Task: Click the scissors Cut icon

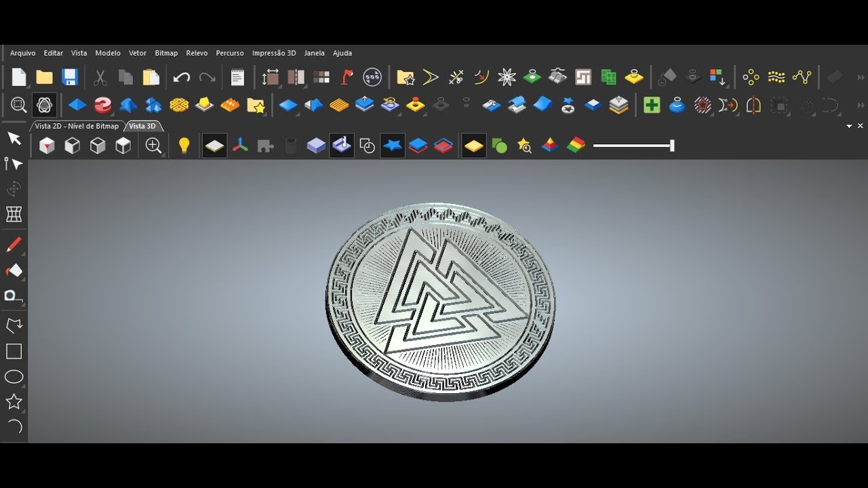Action: [x=100, y=77]
